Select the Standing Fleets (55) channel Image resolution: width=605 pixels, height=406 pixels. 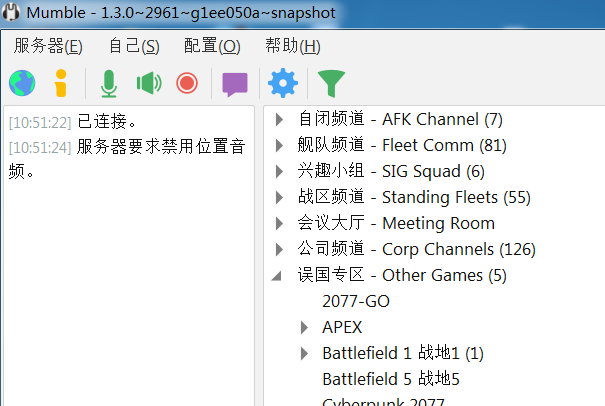414,197
